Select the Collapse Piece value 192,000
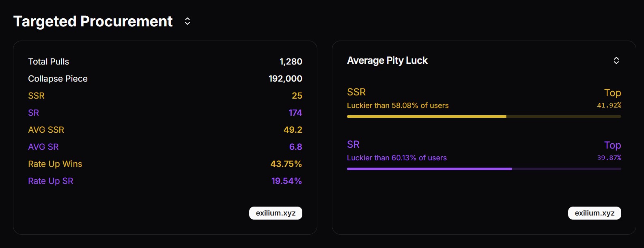This screenshot has height=248, width=644. (285, 79)
